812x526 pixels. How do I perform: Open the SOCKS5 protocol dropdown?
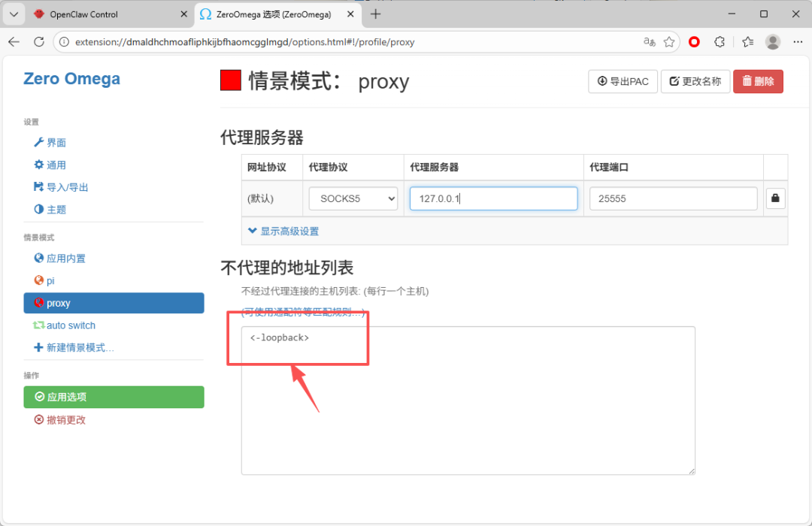[353, 198]
